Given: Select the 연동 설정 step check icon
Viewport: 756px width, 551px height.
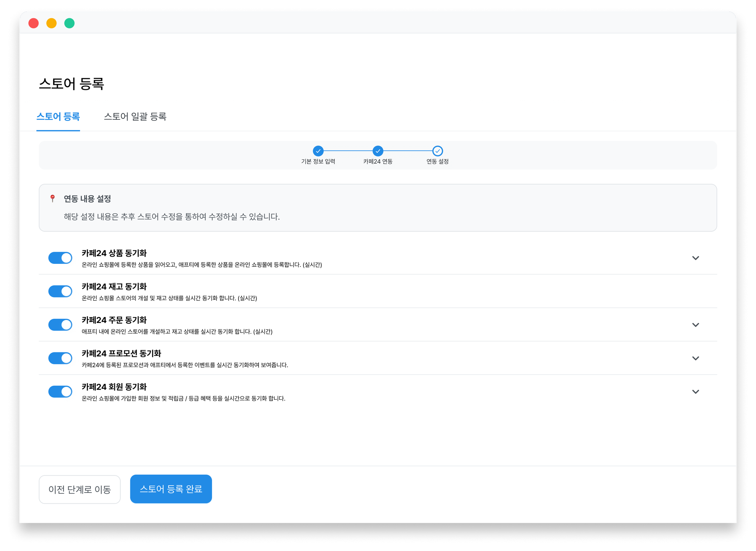Looking at the screenshot, I should [437, 151].
